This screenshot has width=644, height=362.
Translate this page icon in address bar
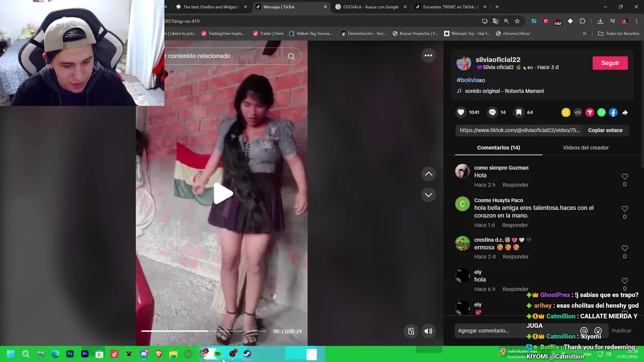496,21
